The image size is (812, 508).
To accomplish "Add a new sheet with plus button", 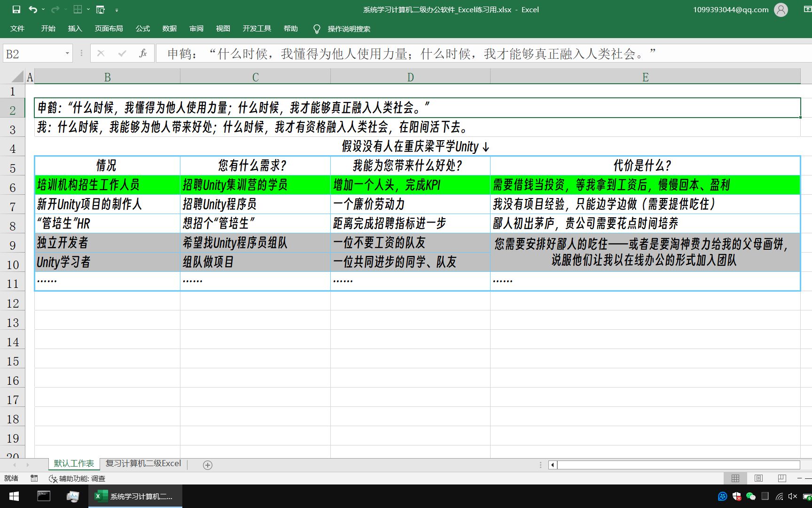I will 207,465.
